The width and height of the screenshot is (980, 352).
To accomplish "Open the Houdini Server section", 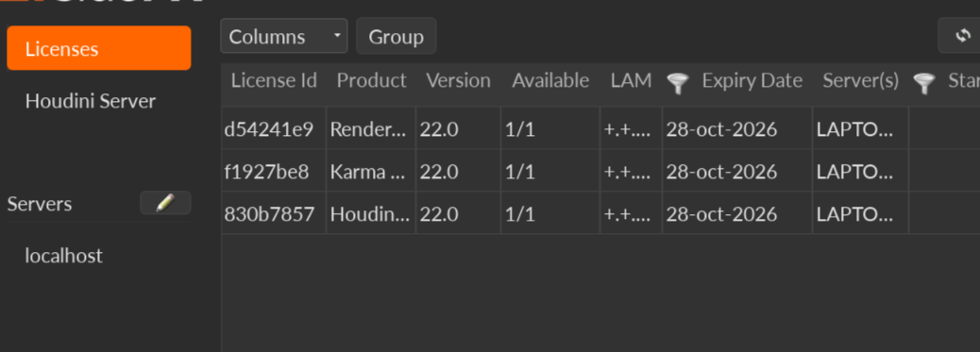I will (91, 101).
